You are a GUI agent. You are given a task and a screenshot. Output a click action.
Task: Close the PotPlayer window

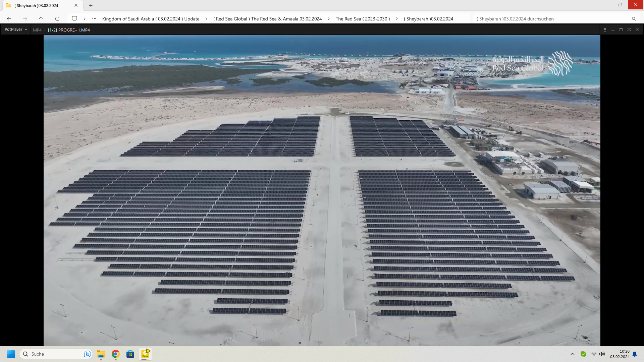(x=637, y=29)
